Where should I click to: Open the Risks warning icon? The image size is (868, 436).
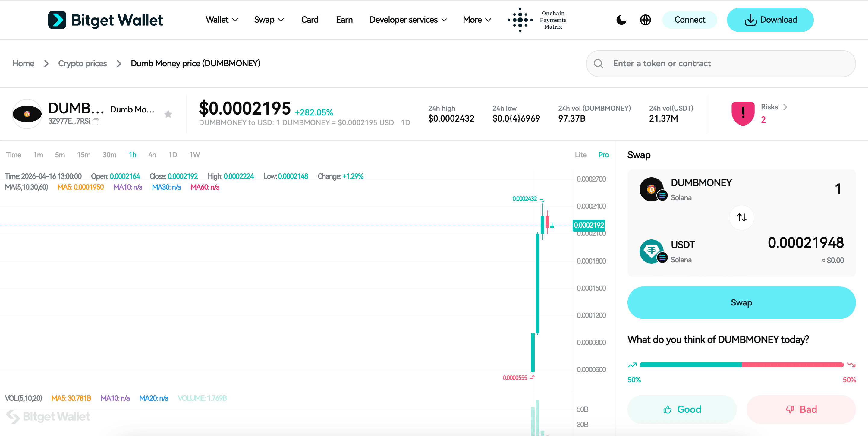click(743, 113)
